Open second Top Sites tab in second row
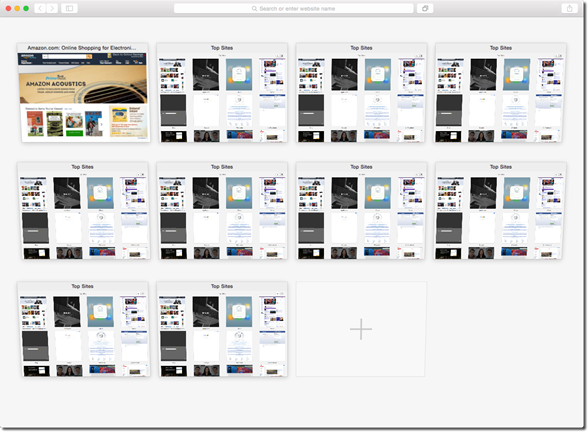The height and width of the screenshot is (432, 588). pos(222,211)
